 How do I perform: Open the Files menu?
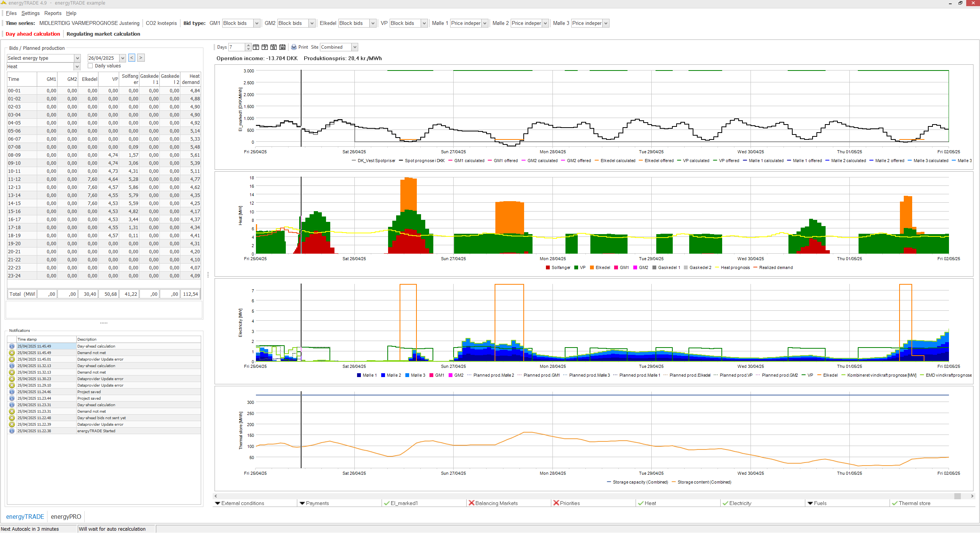(x=11, y=13)
